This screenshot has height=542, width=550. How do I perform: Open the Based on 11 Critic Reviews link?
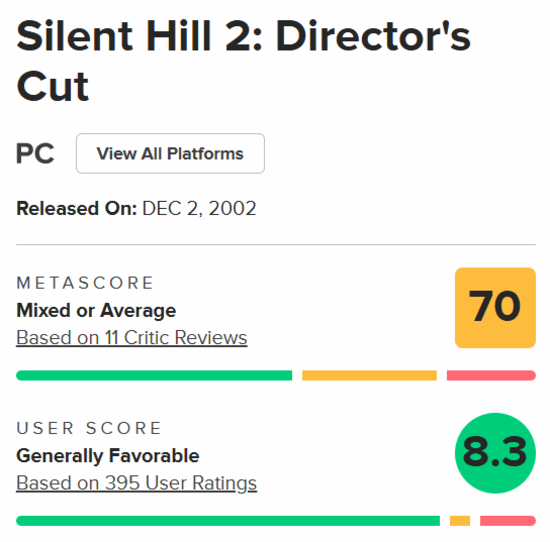pyautogui.click(x=132, y=338)
